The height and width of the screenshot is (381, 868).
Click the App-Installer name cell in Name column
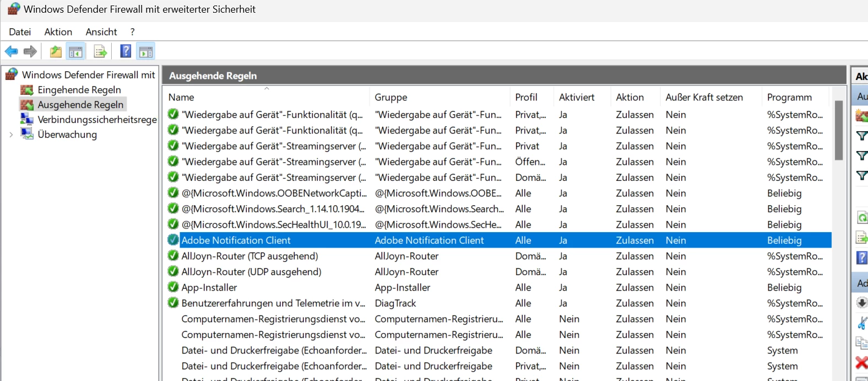209,287
